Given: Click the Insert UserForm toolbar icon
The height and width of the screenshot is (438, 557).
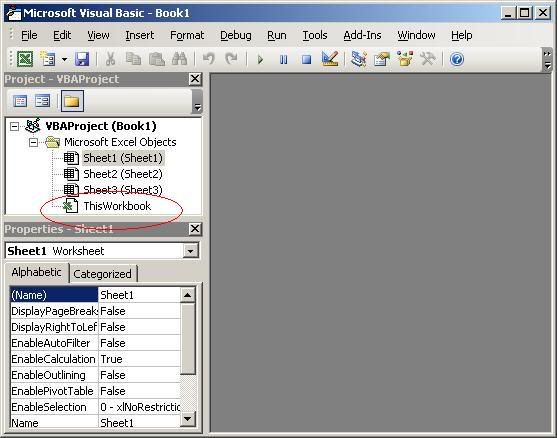Looking at the screenshot, I should pos(48,59).
